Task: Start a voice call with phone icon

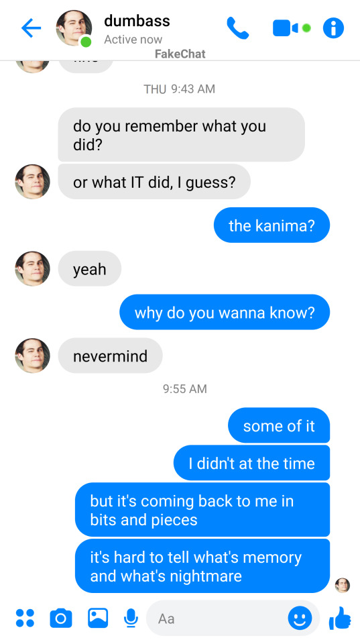Action: tap(238, 28)
